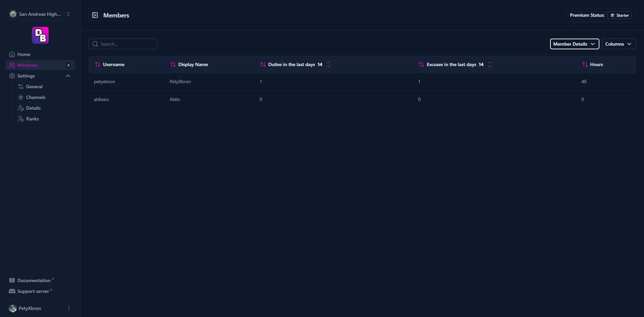Click the Channels hashtag icon under Settings
This screenshot has width=644, height=317.
pyautogui.click(x=21, y=97)
